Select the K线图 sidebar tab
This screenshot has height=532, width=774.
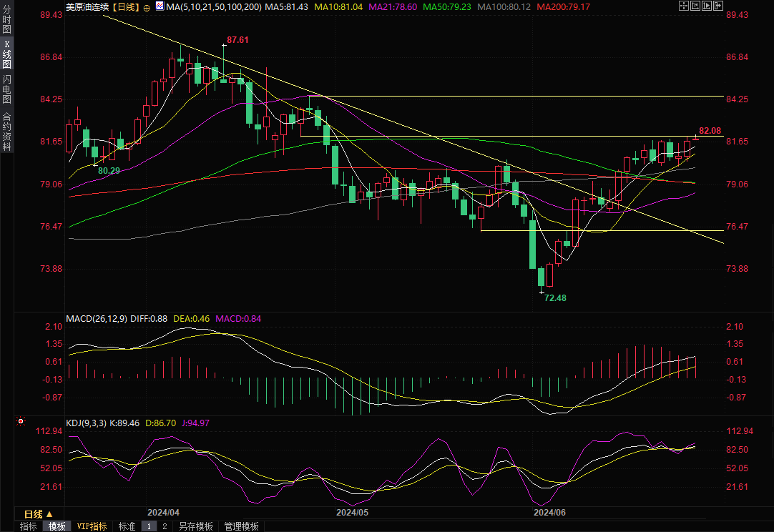pyautogui.click(x=6, y=54)
